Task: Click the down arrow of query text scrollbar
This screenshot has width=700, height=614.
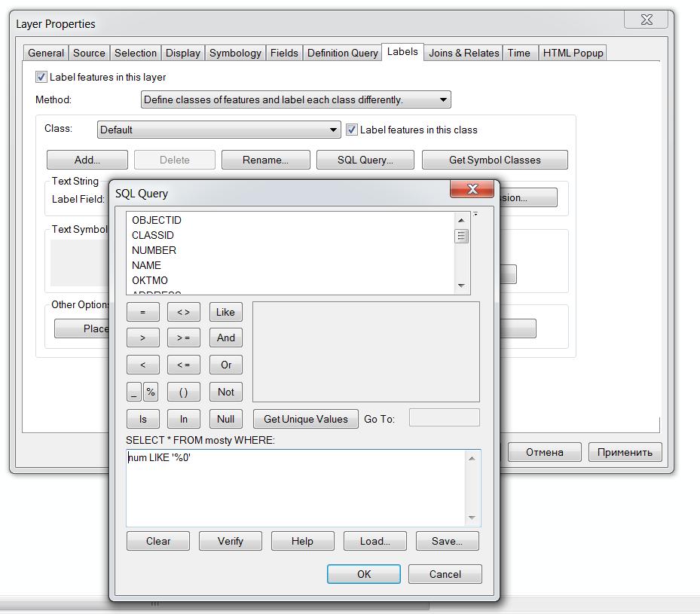Action: [472, 518]
